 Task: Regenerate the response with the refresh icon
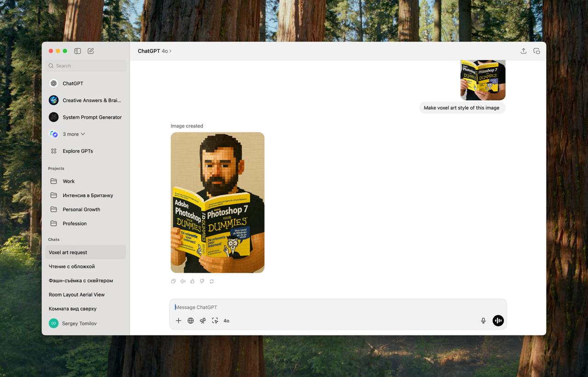212,281
